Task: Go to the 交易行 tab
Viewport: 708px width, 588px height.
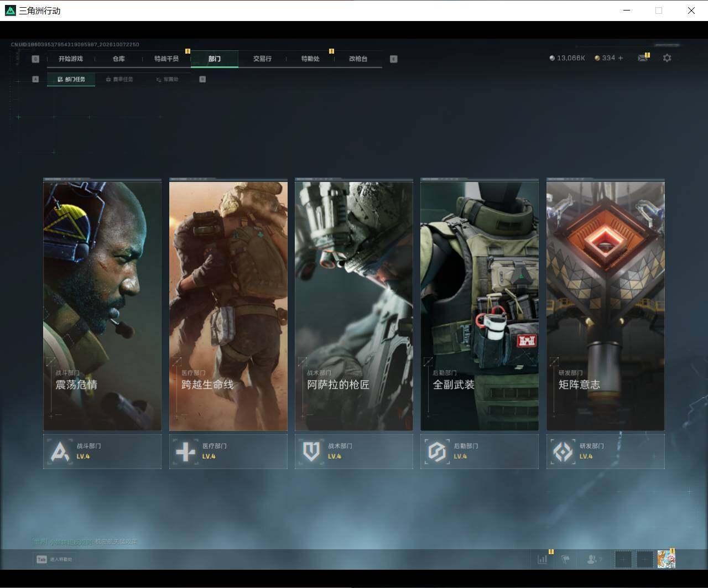Action: pyautogui.click(x=262, y=59)
